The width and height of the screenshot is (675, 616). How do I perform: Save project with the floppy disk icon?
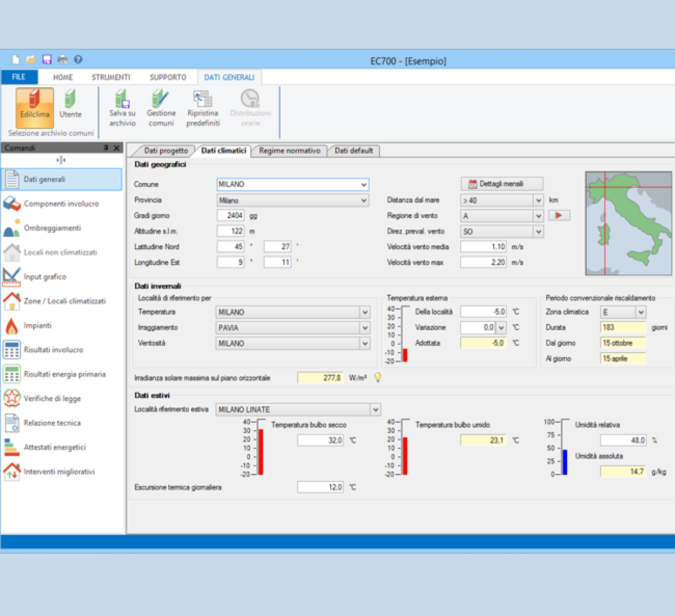tap(47, 59)
